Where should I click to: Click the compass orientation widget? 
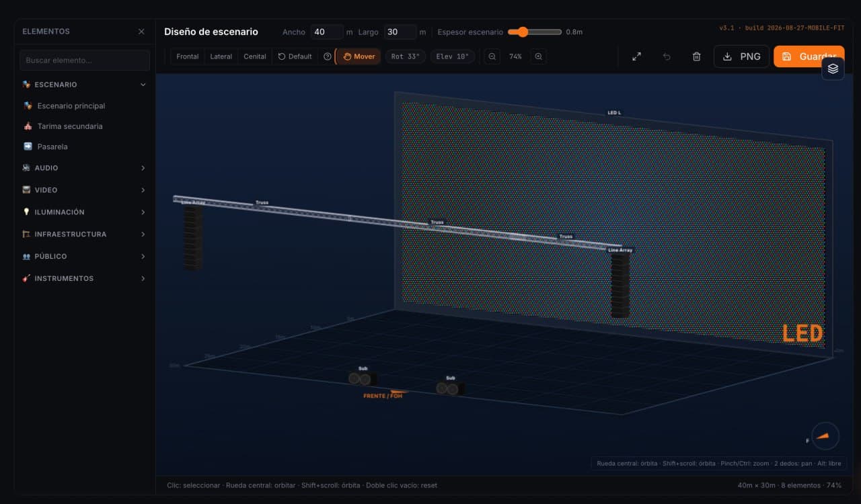pos(825,436)
